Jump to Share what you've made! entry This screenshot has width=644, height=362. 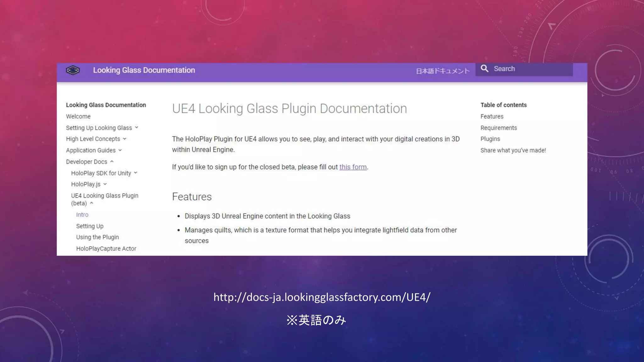[513, 150]
